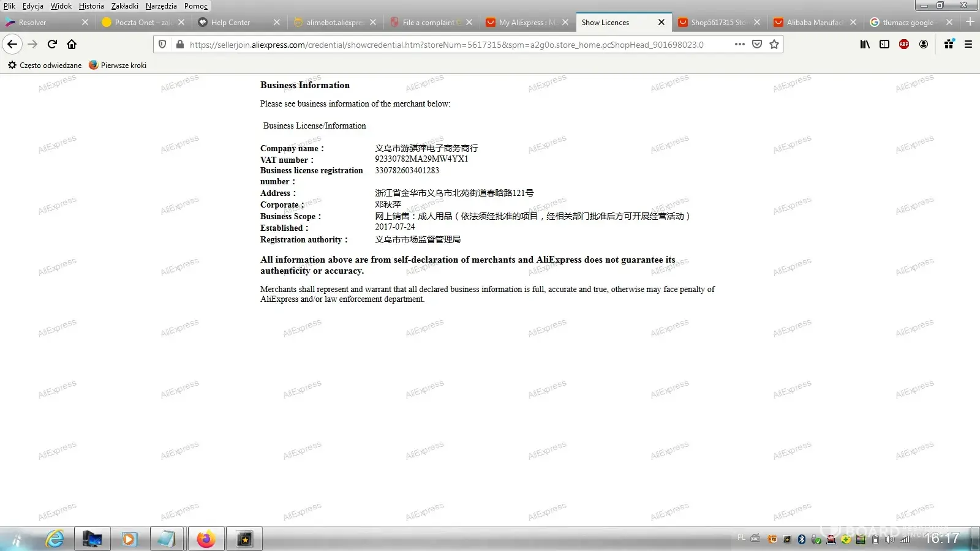Save page to Pocket
980x551 pixels.
pyautogui.click(x=757, y=44)
